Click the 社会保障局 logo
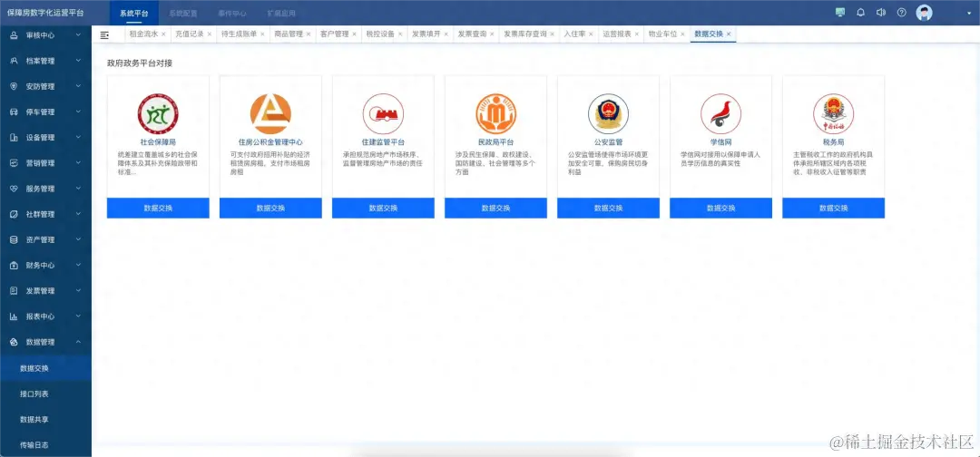980x457 pixels. [158, 113]
